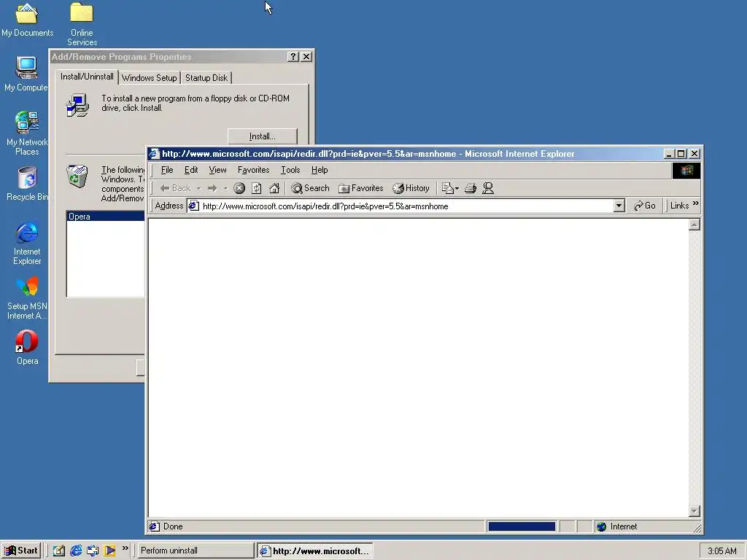Go to the Home page icon

(274, 188)
